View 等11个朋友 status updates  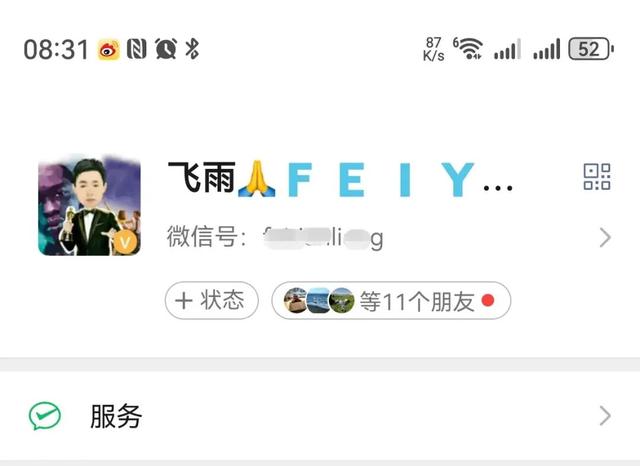391,301
